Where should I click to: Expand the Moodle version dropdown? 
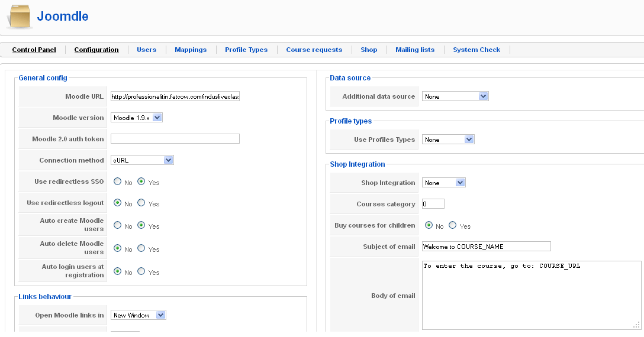click(136, 118)
